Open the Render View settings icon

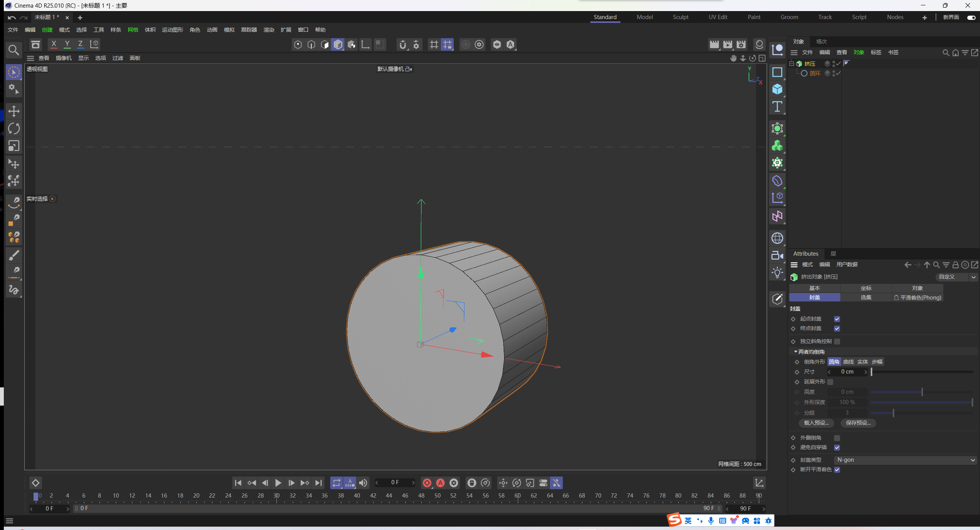pyautogui.click(x=715, y=44)
